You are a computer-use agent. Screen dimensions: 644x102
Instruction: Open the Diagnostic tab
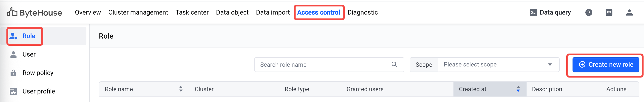362,12
